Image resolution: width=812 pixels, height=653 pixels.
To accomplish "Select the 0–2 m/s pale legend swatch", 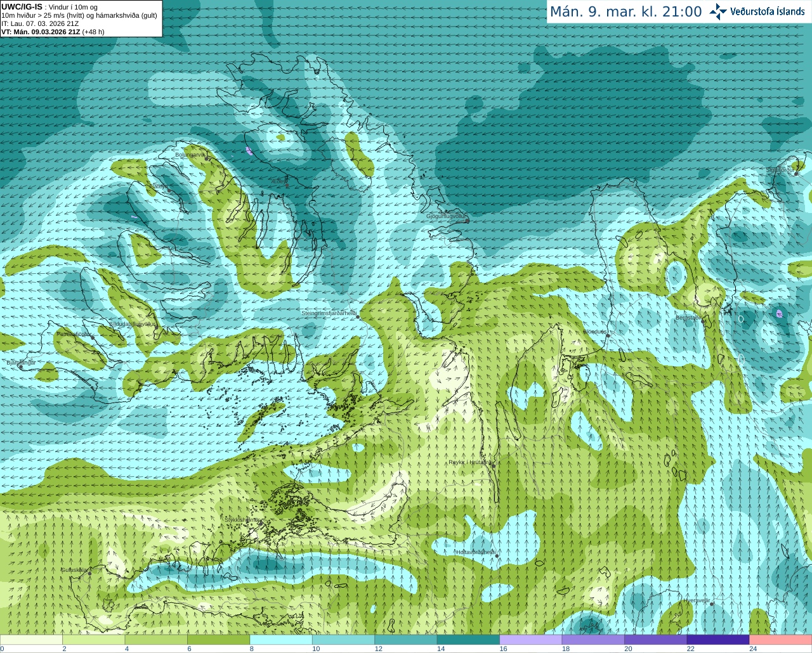I will (x=31, y=640).
